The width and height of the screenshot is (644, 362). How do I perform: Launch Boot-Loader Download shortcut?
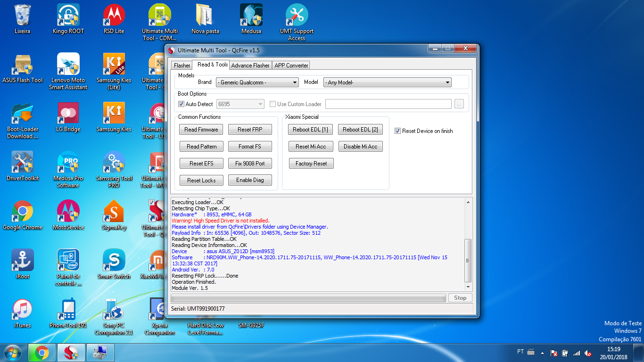pyautogui.click(x=22, y=120)
